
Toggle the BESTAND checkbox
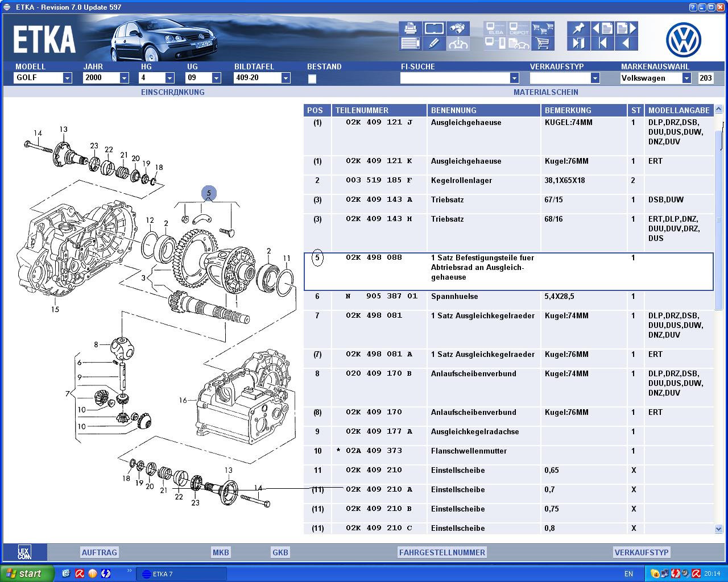pos(312,79)
